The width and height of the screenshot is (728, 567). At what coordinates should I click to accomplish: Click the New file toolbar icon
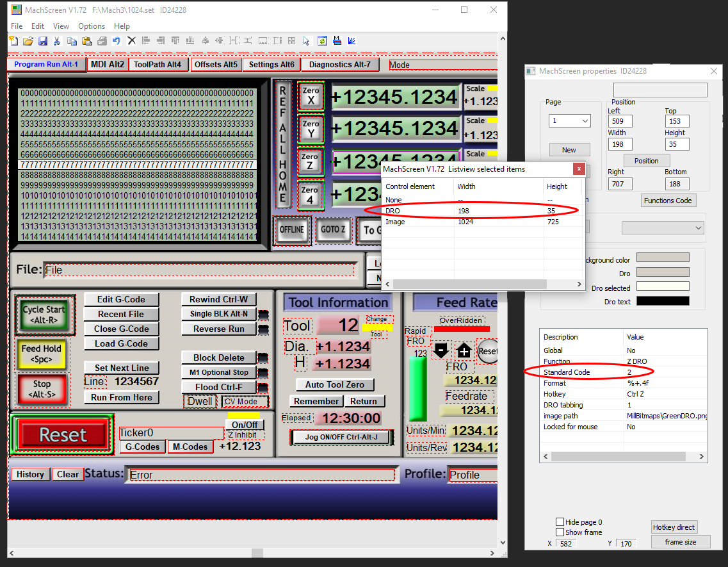pos(13,41)
